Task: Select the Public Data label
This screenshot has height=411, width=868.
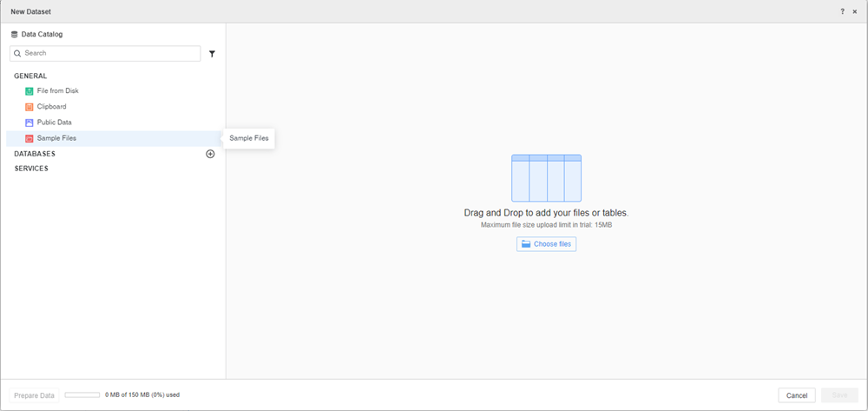Action: (x=55, y=123)
